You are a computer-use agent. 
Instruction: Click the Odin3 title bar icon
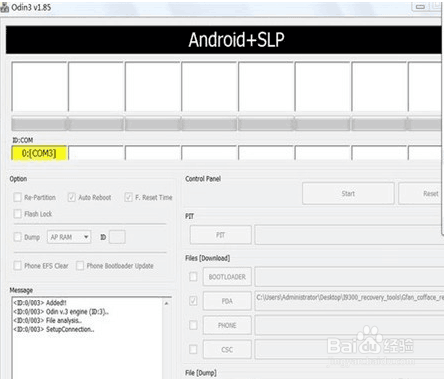point(4,8)
